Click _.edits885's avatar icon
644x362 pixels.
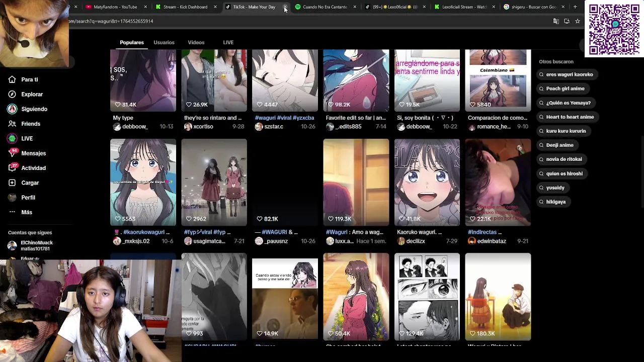point(330,127)
